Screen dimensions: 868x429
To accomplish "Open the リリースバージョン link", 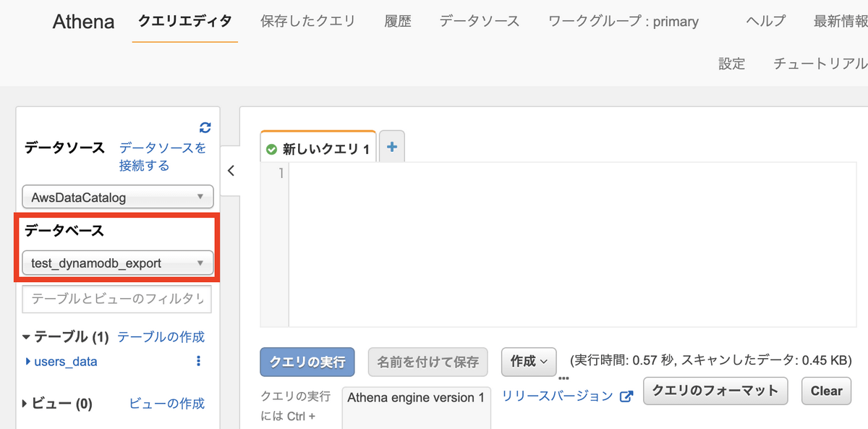I will point(558,396).
